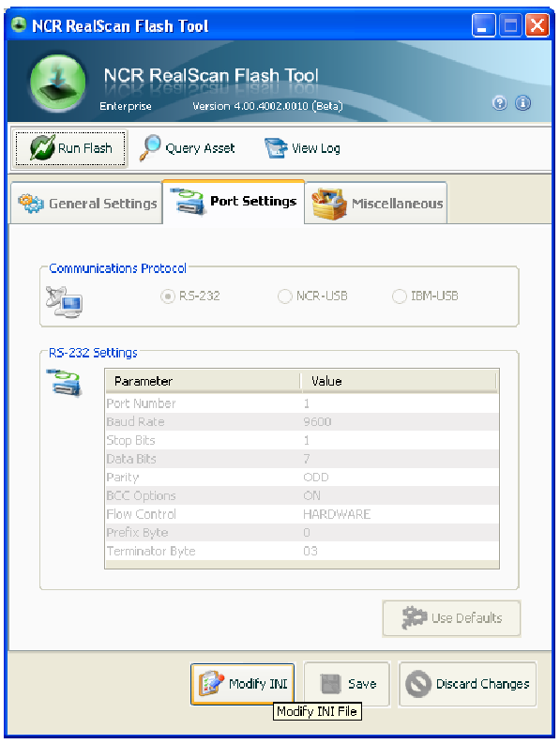The width and height of the screenshot is (560, 744).
Task: Click the green Run Flash lightning icon
Action: tap(42, 148)
